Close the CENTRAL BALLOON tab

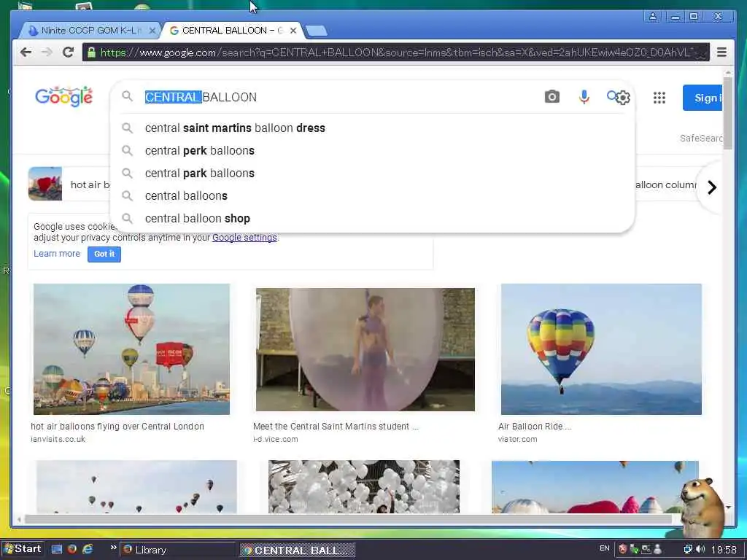point(293,31)
